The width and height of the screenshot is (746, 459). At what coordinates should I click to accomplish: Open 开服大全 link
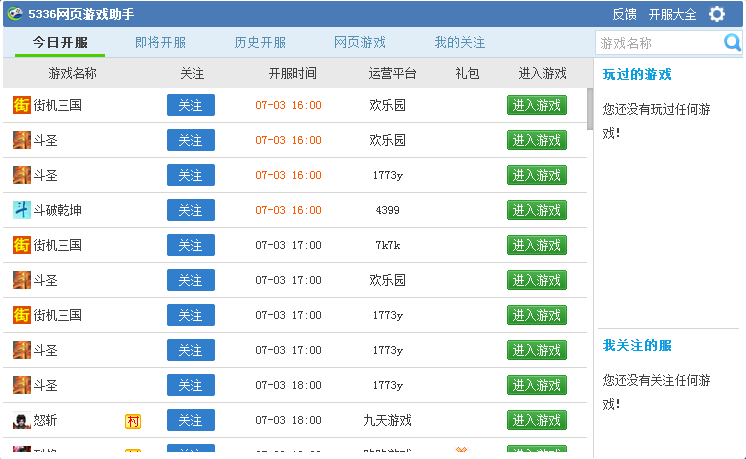(672, 14)
